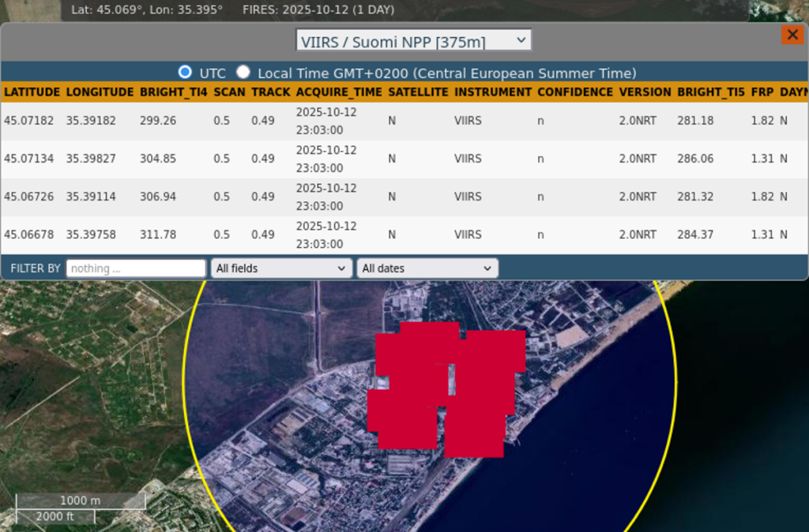Select the UTC time radio button
Viewport: 809px width, 532px height.
[185, 72]
